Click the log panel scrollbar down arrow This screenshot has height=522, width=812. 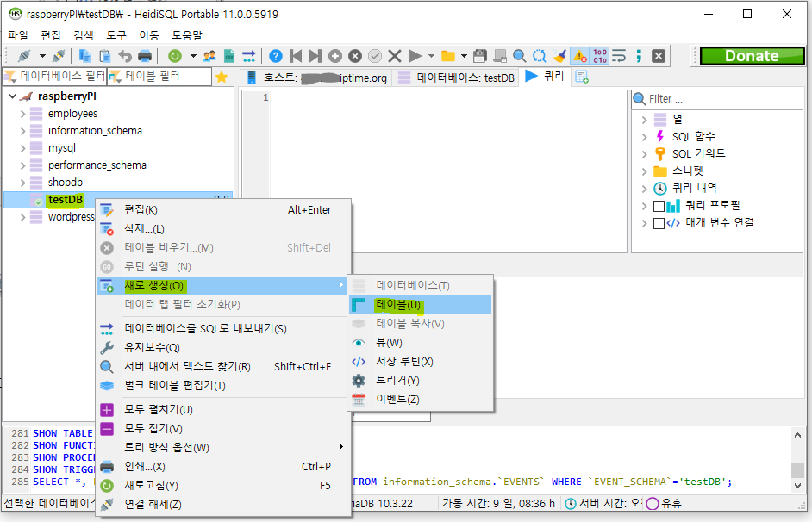[797, 485]
